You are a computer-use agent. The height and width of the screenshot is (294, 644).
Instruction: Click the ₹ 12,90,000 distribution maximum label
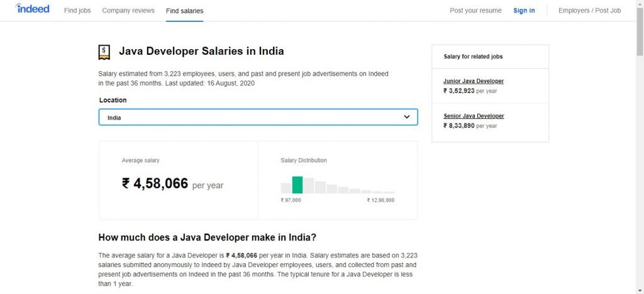click(x=380, y=201)
